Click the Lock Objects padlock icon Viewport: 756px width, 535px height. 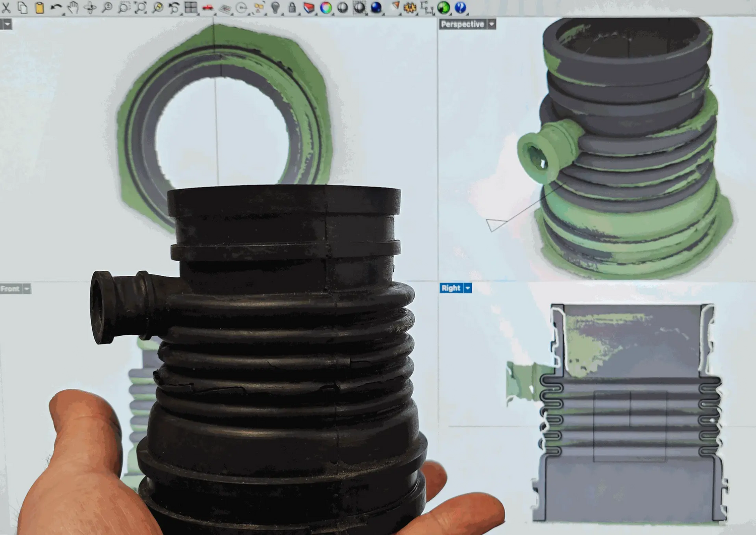(x=292, y=7)
